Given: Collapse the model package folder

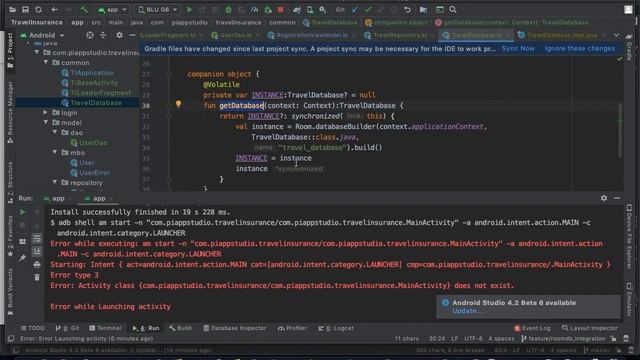Looking at the screenshot, I should click(45, 122).
